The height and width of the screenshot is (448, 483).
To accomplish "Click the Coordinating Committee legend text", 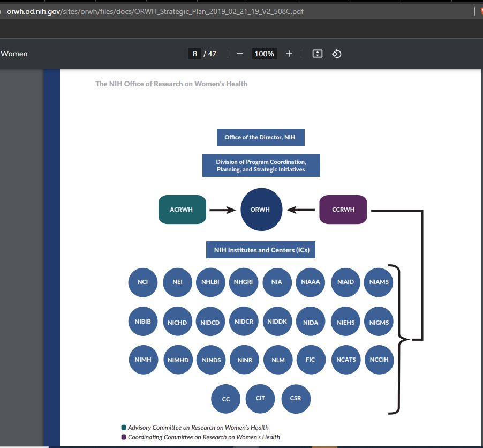I will tap(204, 437).
